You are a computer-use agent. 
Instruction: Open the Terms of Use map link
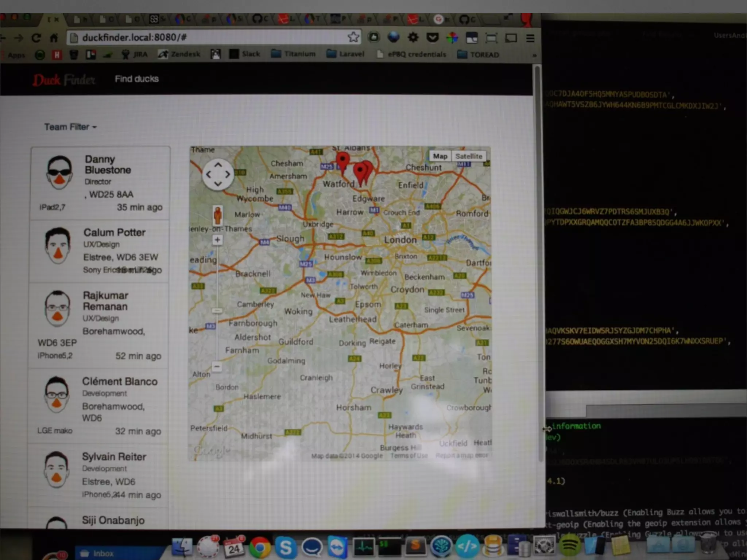click(x=409, y=456)
